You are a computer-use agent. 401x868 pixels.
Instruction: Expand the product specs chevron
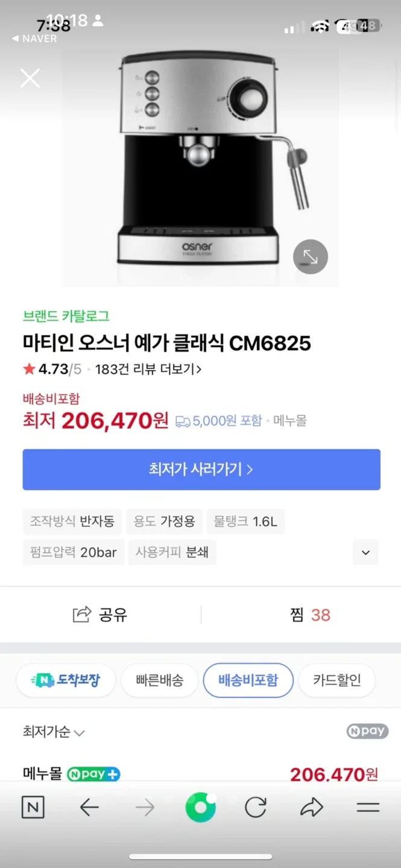(x=365, y=552)
